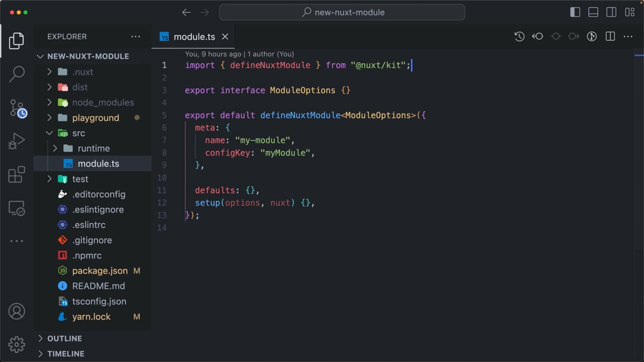Click the defineNuxtModule identifier on line 1

[x=270, y=65]
